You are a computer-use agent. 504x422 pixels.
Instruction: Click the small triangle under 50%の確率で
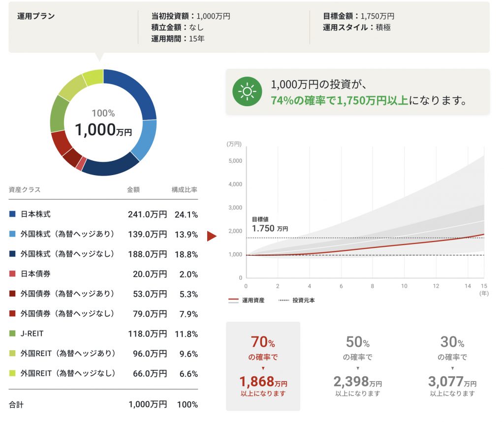coord(357,368)
